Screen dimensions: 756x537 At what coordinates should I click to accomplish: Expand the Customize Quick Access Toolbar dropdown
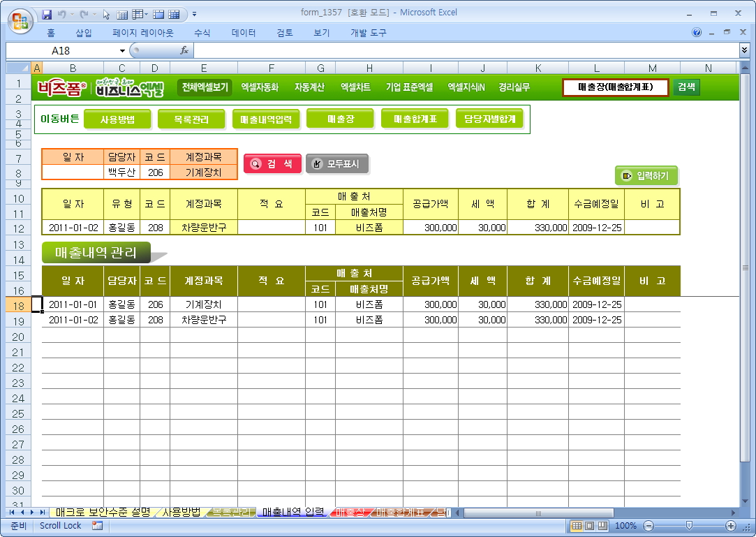[x=194, y=14]
